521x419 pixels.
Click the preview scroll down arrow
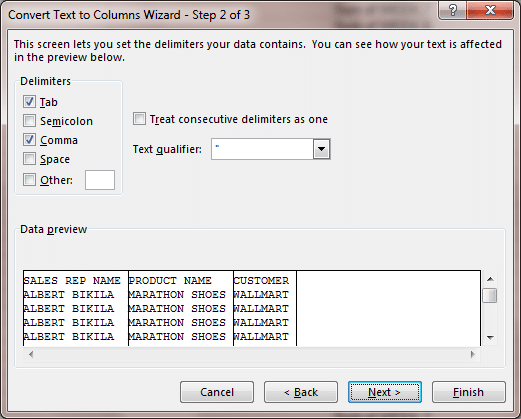[x=490, y=338]
